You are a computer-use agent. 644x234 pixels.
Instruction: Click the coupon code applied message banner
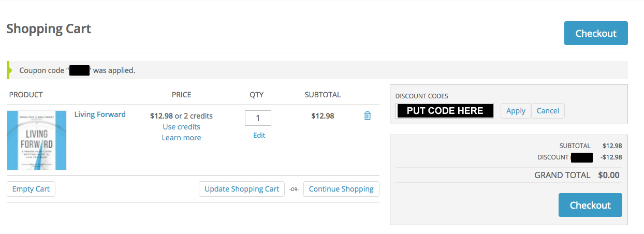click(317, 70)
